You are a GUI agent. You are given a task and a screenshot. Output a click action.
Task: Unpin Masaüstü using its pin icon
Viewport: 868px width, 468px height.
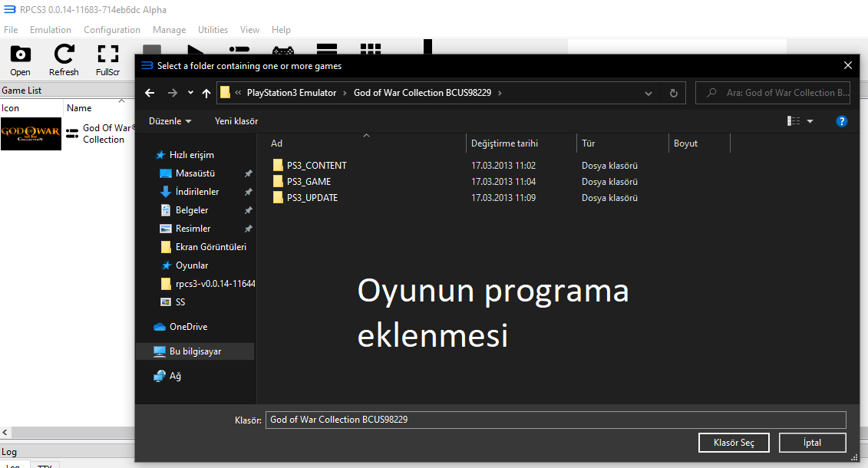[x=248, y=173]
